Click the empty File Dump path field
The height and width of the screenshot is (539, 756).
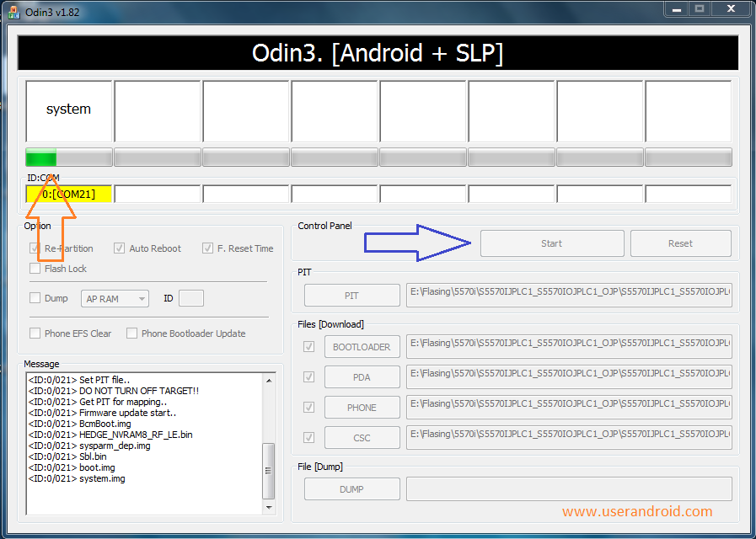570,489
